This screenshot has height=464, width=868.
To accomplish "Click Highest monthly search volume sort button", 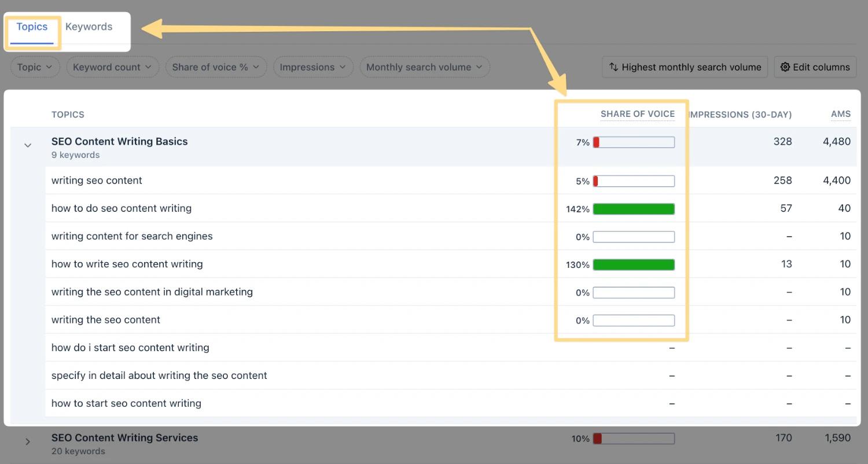I will (x=685, y=67).
